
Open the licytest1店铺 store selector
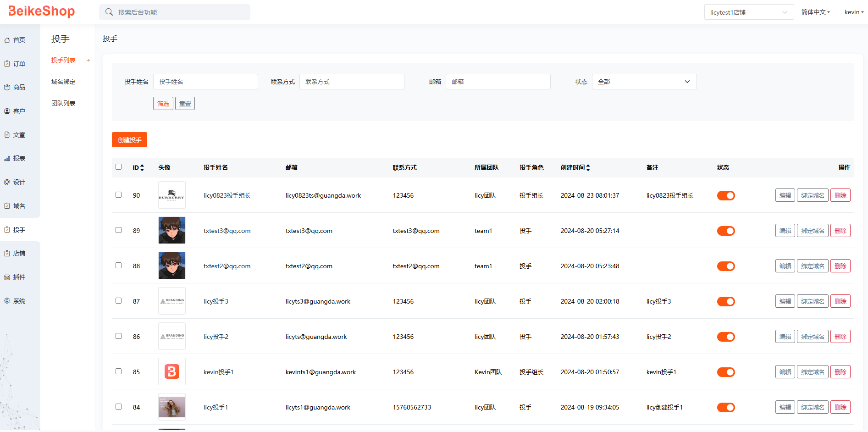749,12
